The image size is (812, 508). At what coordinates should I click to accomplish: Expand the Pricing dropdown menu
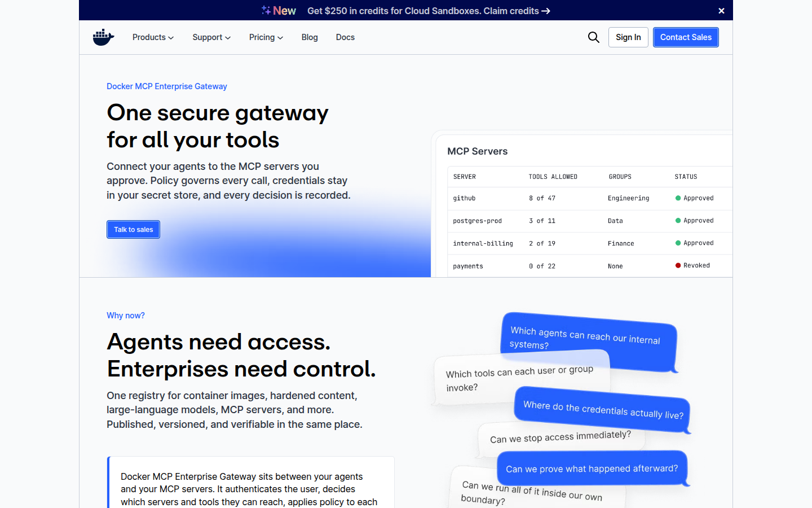[x=266, y=37]
